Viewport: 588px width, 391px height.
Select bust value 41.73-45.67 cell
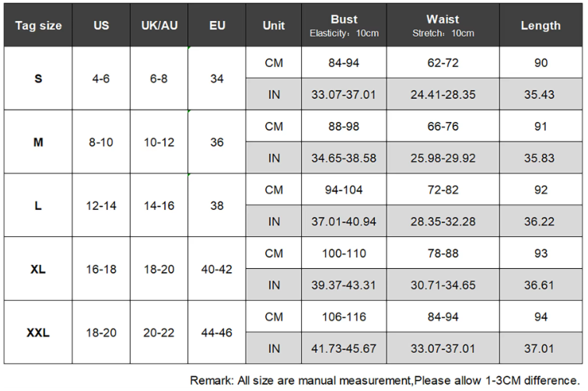click(x=344, y=348)
